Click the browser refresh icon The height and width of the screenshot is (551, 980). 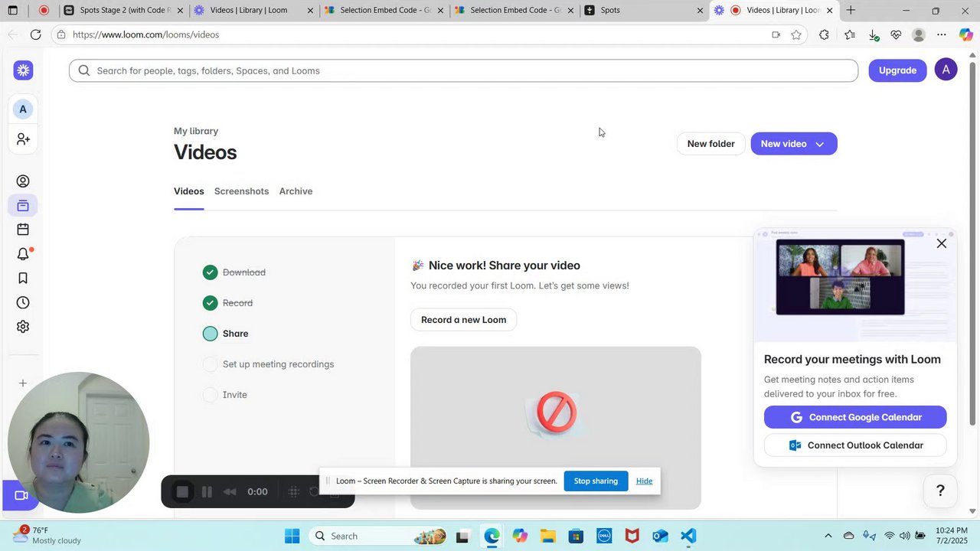[x=35, y=34]
